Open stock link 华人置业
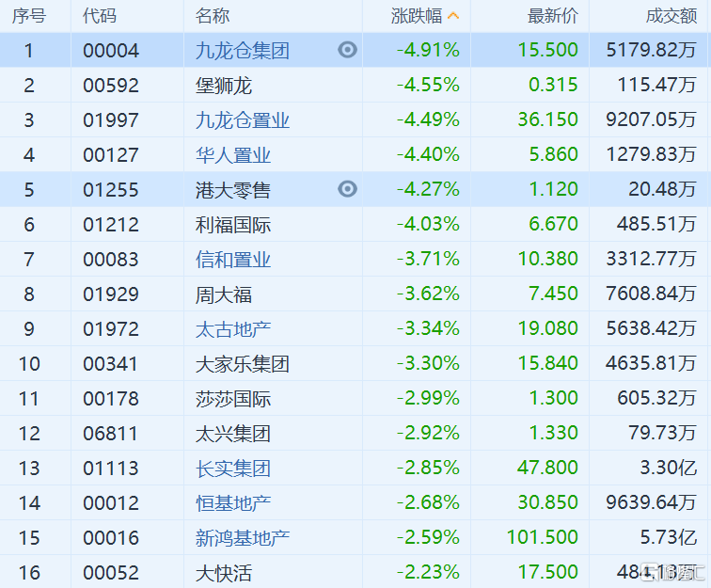Screen dimensions: 711x588 click(x=233, y=155)
